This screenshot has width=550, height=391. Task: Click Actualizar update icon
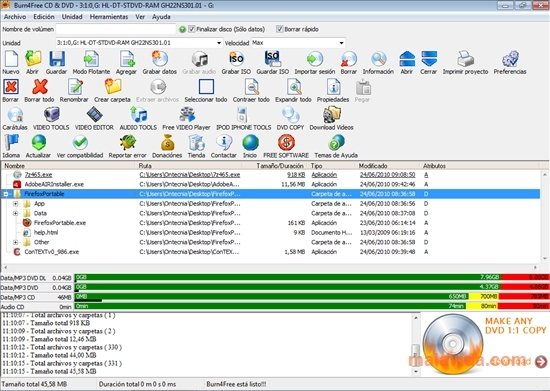coord(39,143)
